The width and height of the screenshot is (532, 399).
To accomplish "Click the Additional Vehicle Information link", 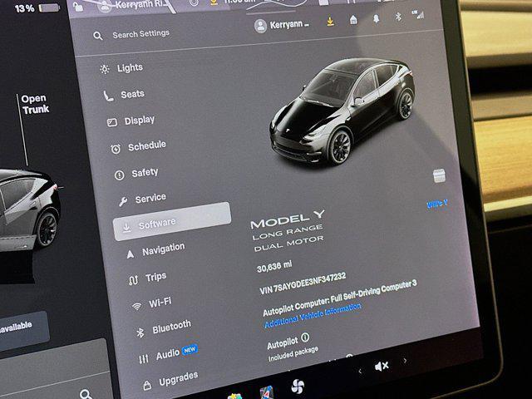I will pyautogui.click(x=313, y=316).
